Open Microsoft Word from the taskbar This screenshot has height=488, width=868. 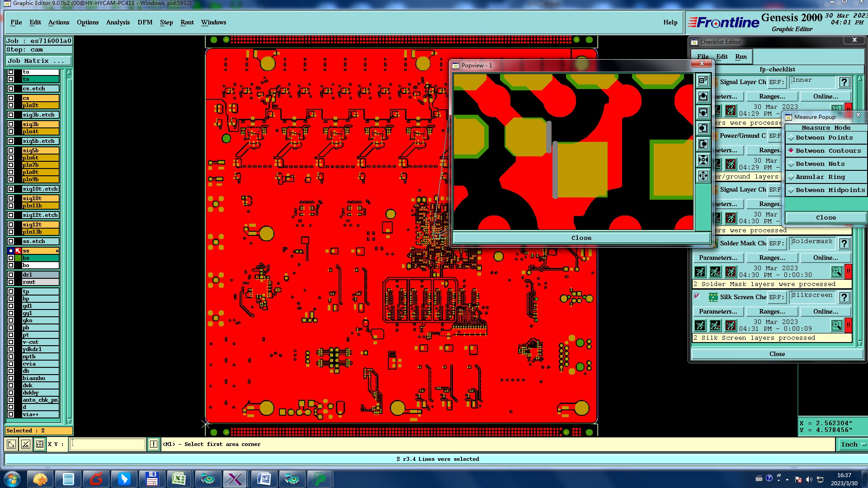pos(264,479)
